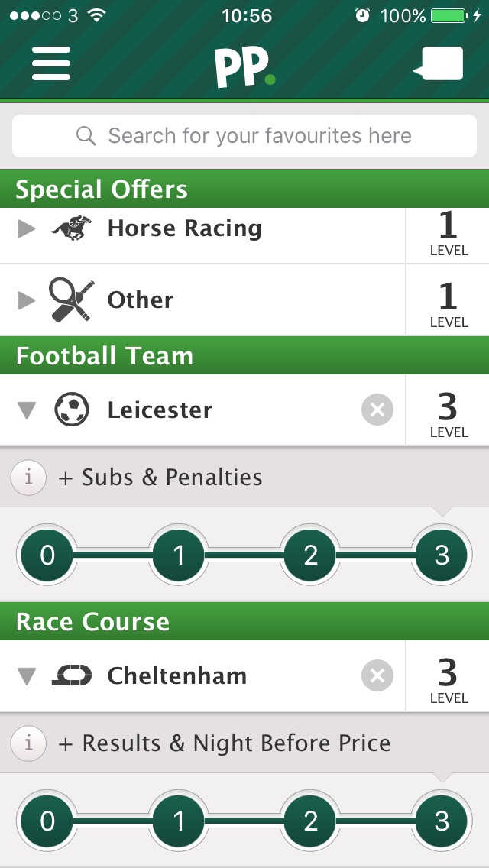Collapse the Leicester football team row
This screenshot has height=868, width=489.
[x=27, y=411]
